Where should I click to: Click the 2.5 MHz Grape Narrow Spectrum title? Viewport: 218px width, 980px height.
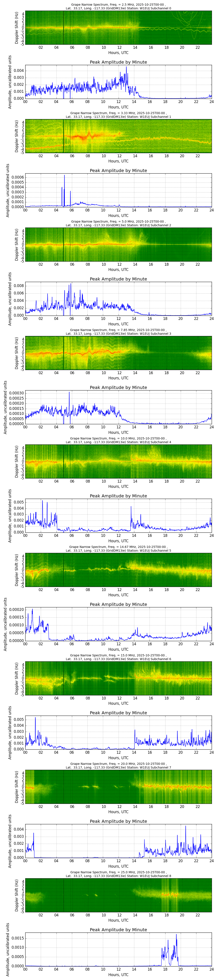[x=118, y=7]
